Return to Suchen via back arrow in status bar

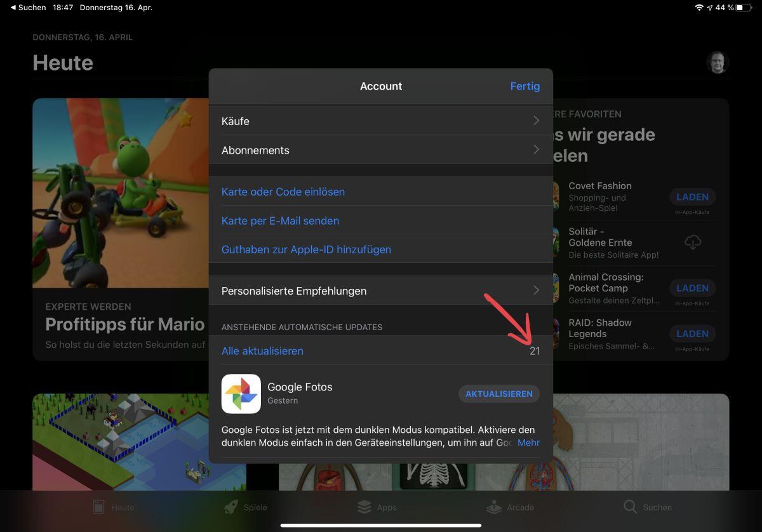click(13, 8)
